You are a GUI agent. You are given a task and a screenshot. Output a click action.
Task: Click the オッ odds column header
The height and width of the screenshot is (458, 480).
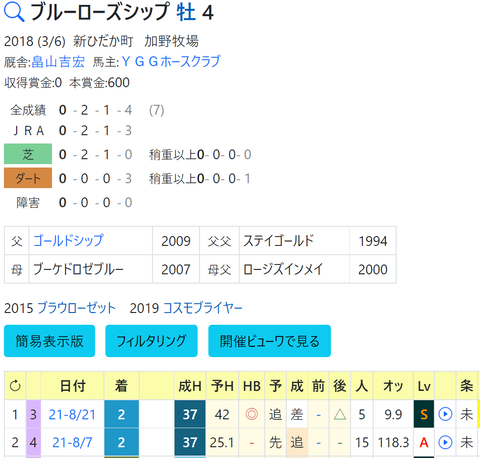click(x=393, y=386)
